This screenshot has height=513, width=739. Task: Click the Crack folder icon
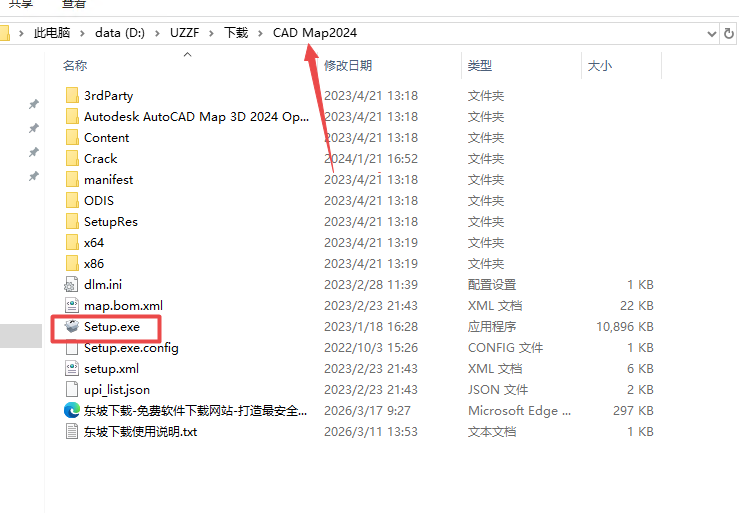pyautogui.click(x=71, y=159)
